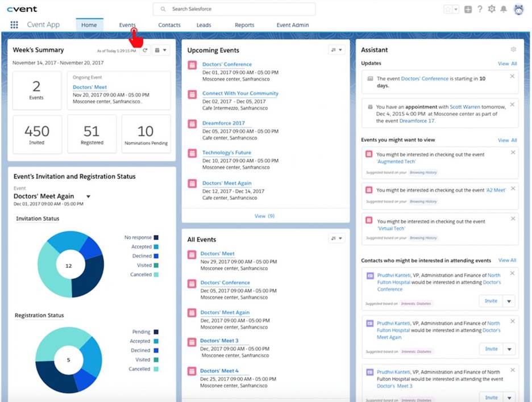Click the Declined swatch in Invitation Status legend
Screen dimensions: 532x402
pos(156,256)
